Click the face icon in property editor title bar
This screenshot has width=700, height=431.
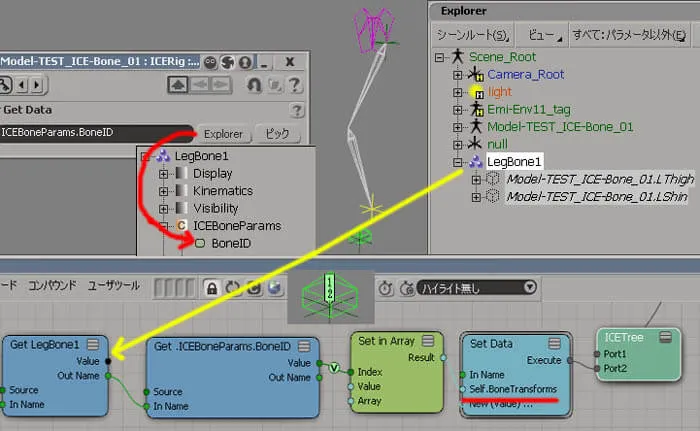click(210, 62)
